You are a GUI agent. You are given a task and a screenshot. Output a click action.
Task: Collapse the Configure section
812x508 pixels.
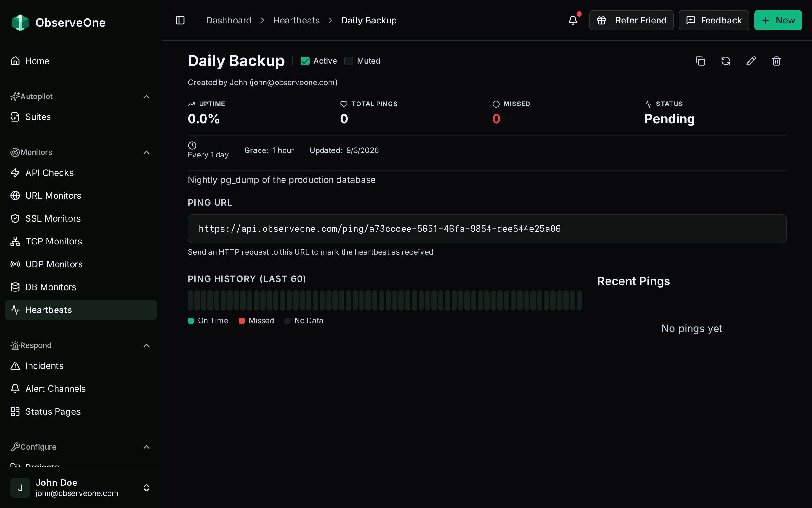click(x=147, y=447)
